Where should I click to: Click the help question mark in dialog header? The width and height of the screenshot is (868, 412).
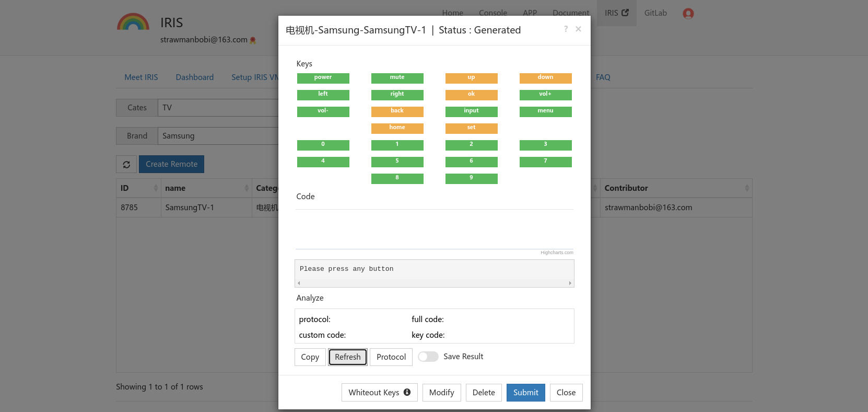566,29
